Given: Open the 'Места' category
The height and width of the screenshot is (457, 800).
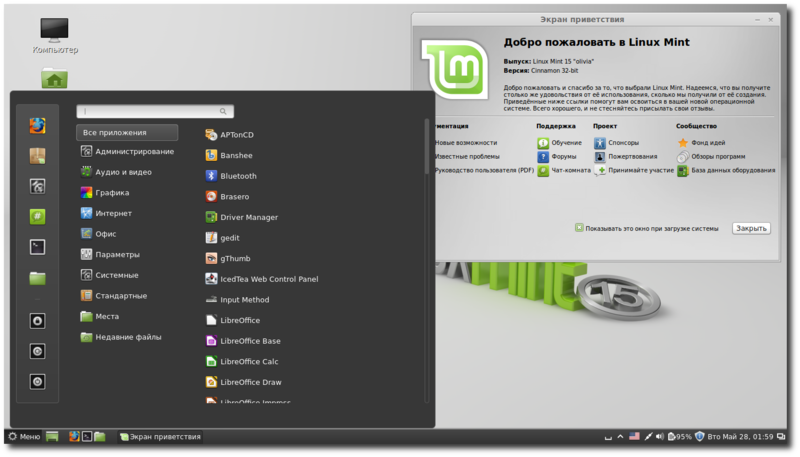Looking at the screenshot, I should tap(99, 316).
